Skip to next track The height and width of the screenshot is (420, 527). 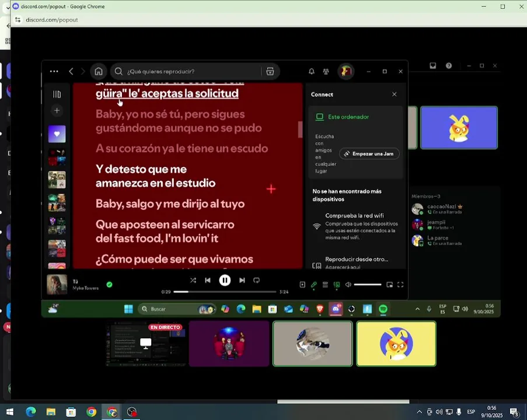pyautogui.click(x=242, y=280)
